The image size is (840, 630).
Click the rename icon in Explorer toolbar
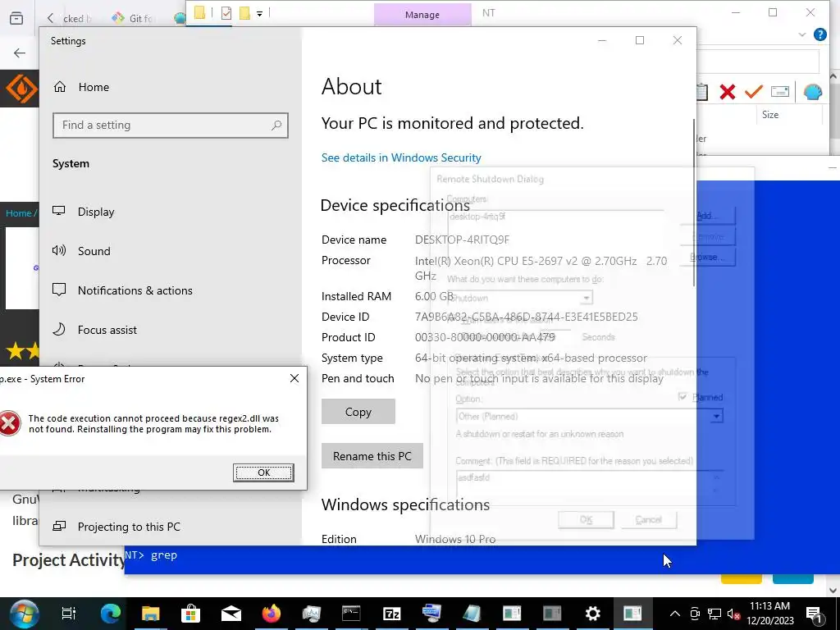[780, 92]
